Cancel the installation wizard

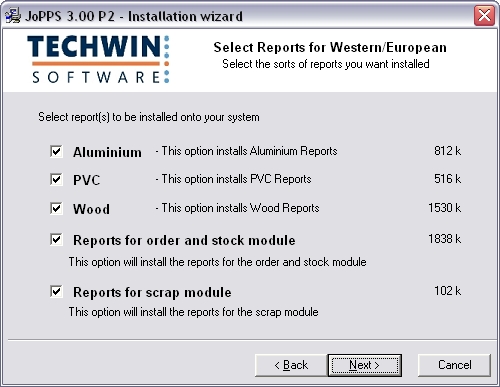(454, 365)
